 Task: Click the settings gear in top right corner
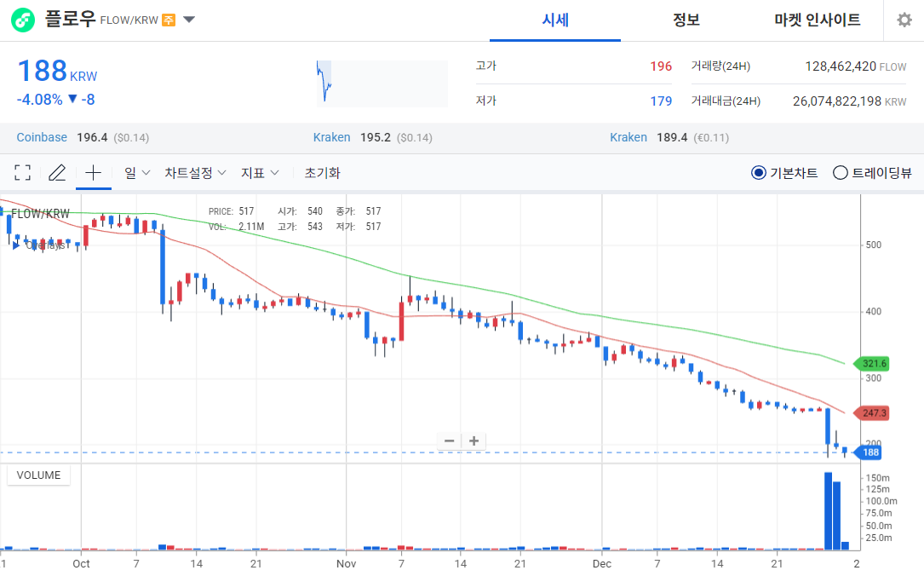coord(904,20)
